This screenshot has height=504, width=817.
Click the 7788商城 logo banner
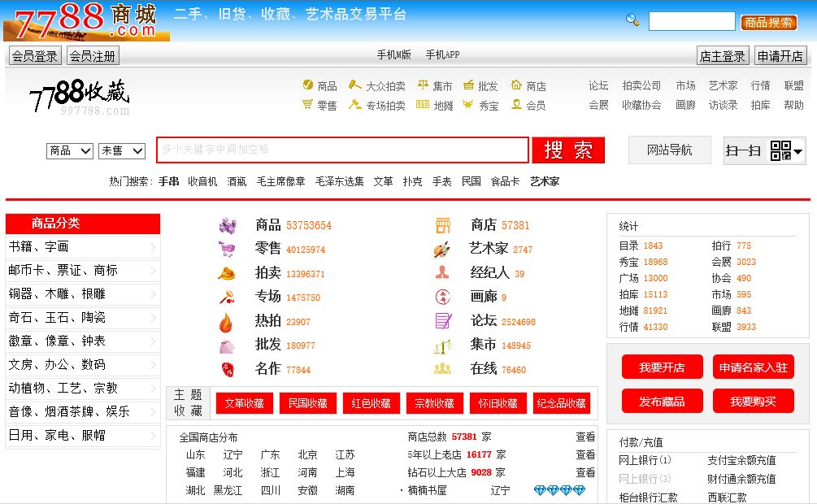tap(86, 21)
